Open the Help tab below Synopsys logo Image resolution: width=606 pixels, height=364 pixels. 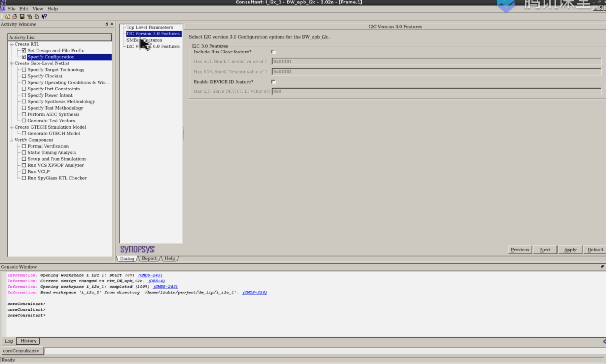170,258
